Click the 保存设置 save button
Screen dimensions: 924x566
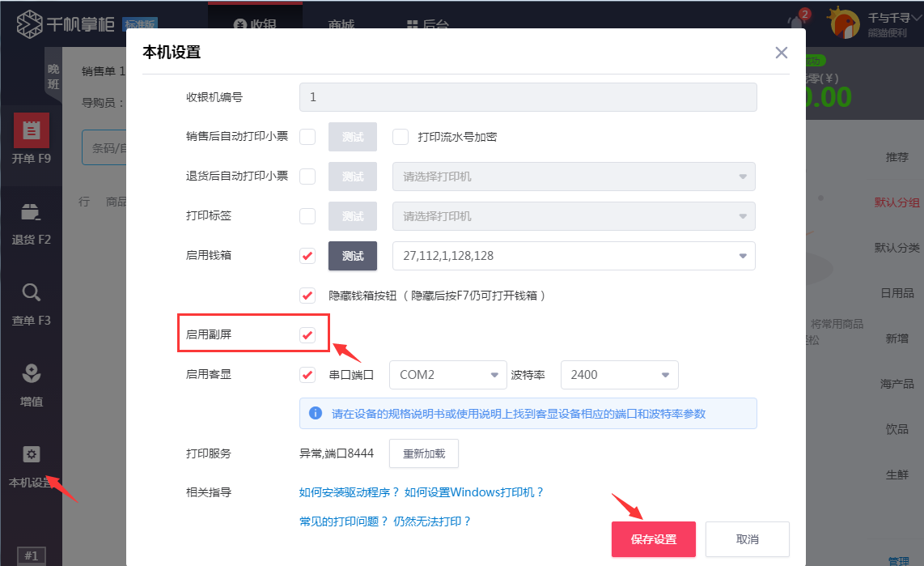tap(652, 538)
